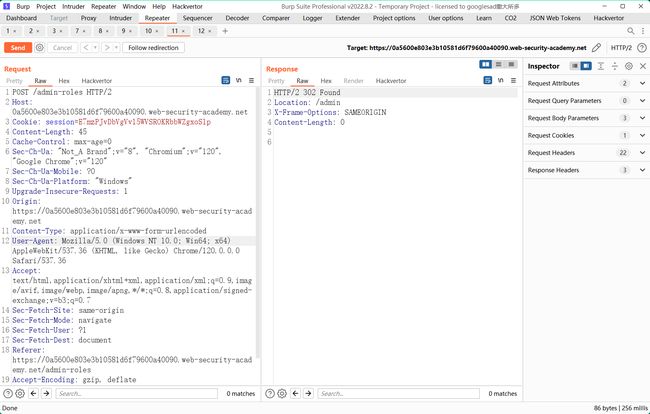
Task: Toggle response pretty-print format icon
Action: (x=488, y=80)
